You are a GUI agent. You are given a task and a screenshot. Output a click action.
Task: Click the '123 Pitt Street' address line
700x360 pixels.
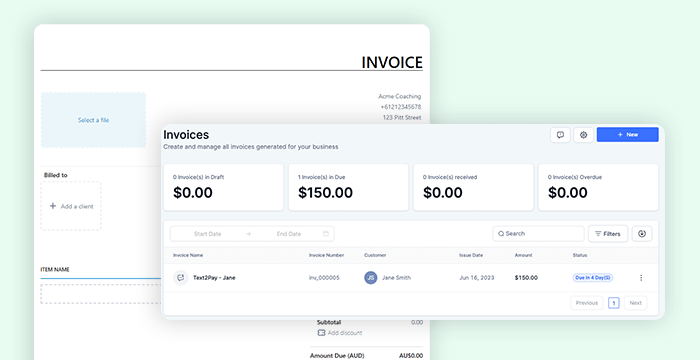pyautogui.click(x=402, y=117)
